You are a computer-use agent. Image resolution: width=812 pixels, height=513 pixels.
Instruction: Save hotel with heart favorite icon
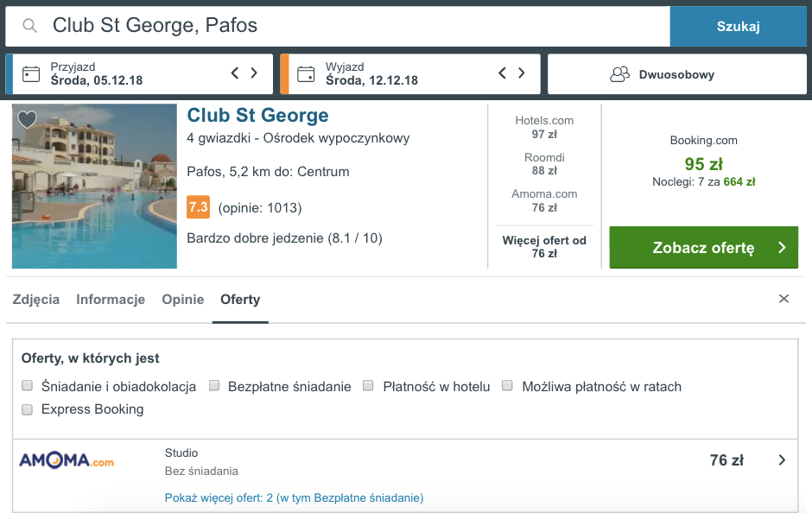(x=27, y=119)
